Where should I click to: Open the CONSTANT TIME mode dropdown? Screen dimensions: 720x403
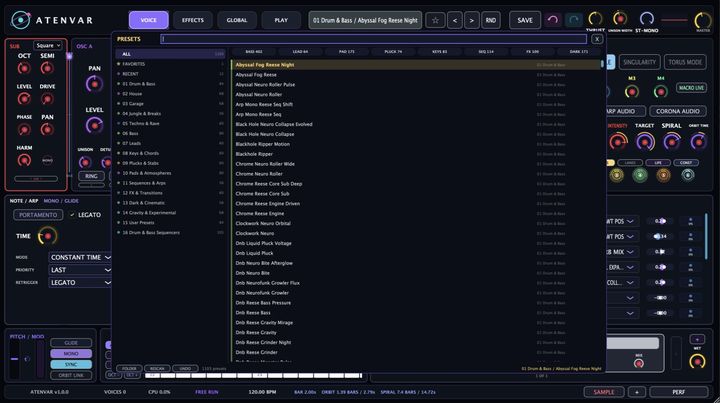tap(80, 257)
